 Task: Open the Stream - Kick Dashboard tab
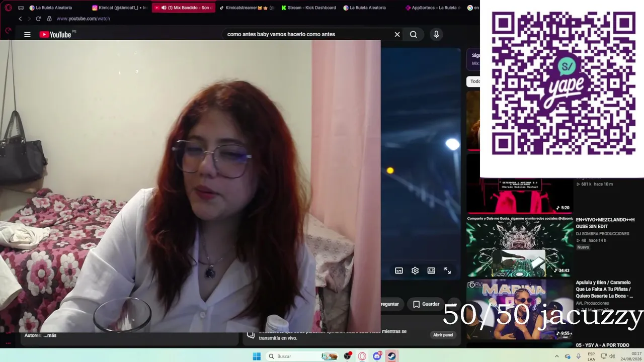[x=308, y=8]
